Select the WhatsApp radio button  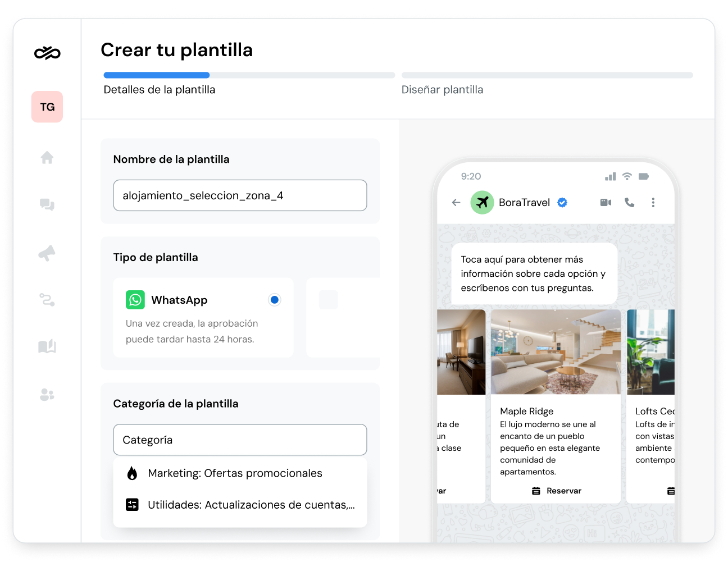(274, 300)
